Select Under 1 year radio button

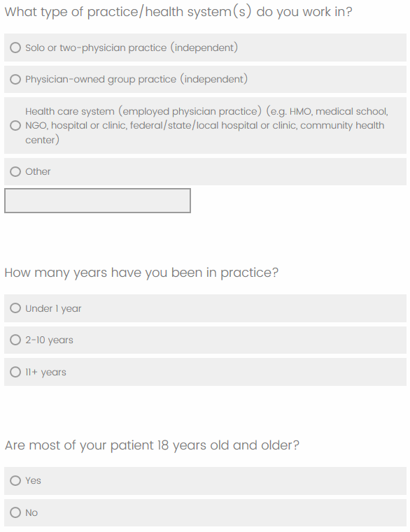(x=15, y=308)
